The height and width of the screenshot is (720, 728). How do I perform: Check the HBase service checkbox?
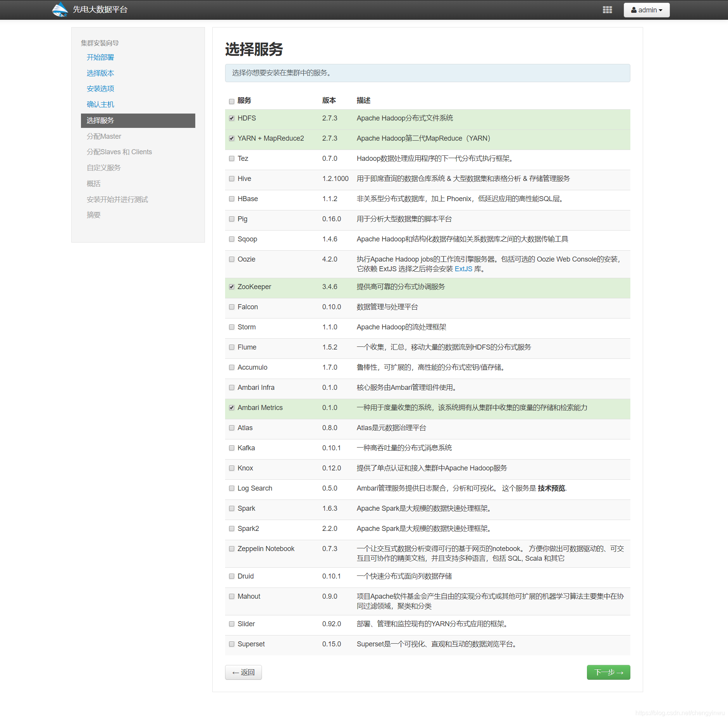click(232, 199)
